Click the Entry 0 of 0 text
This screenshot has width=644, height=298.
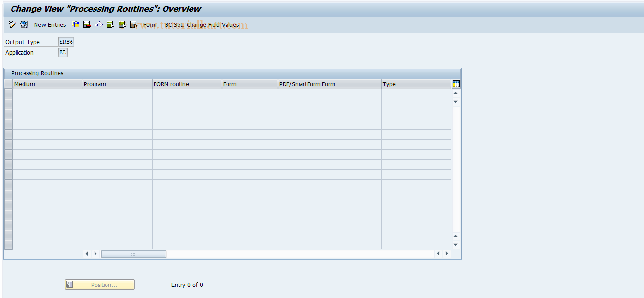[187, 285]
